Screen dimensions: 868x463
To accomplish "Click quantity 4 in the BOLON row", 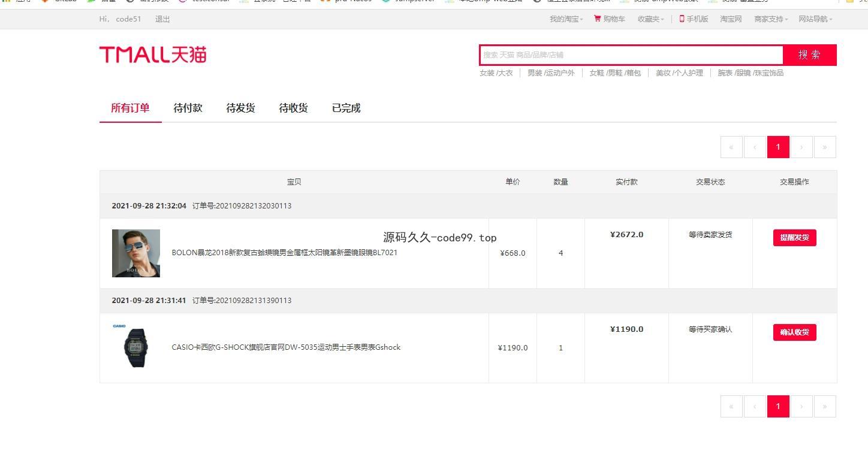I will click(560, 253).
